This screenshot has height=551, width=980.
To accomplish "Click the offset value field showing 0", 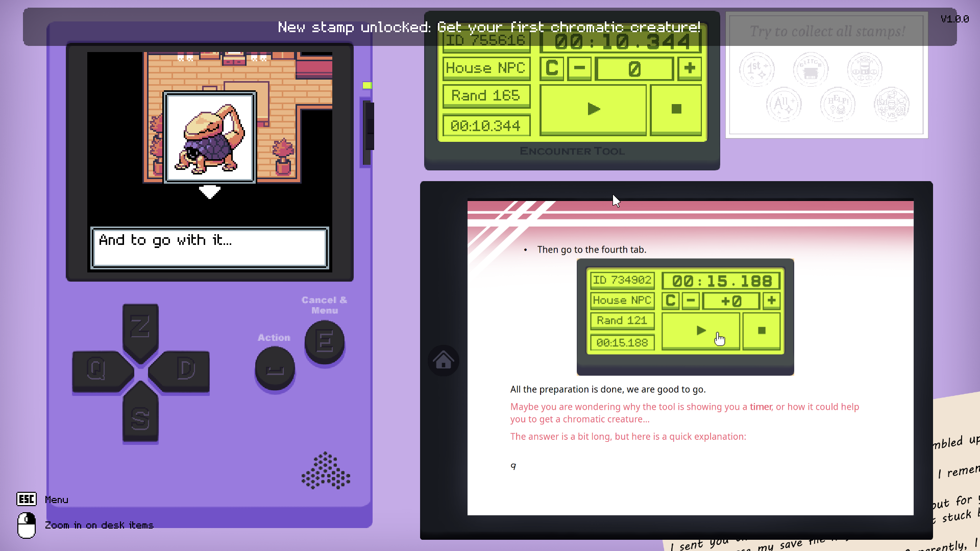I will 634,68.
